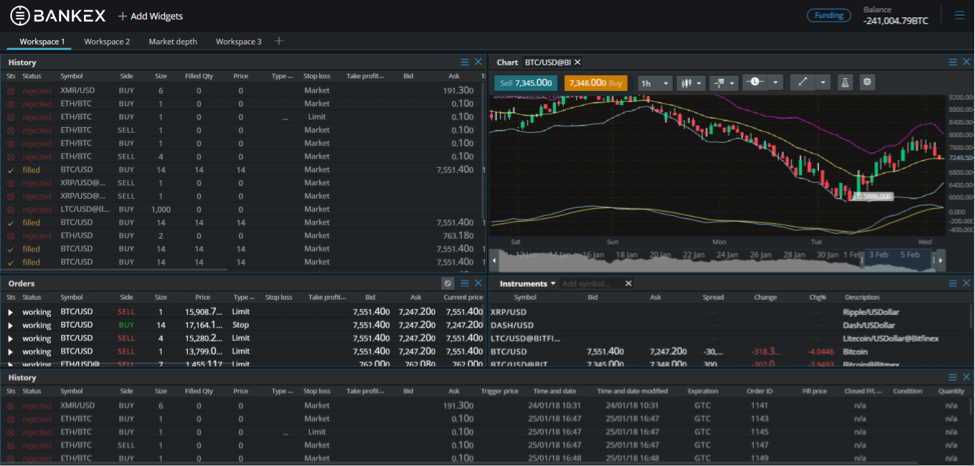Click the Balance amount -241,004.79BTC

[895, 21]
